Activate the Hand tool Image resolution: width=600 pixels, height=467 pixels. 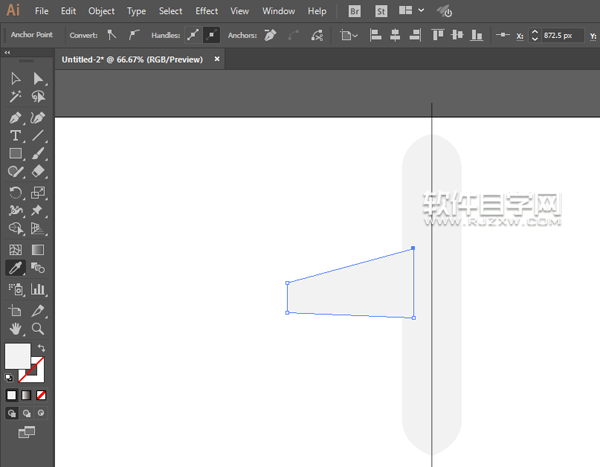tap(16, 328)
